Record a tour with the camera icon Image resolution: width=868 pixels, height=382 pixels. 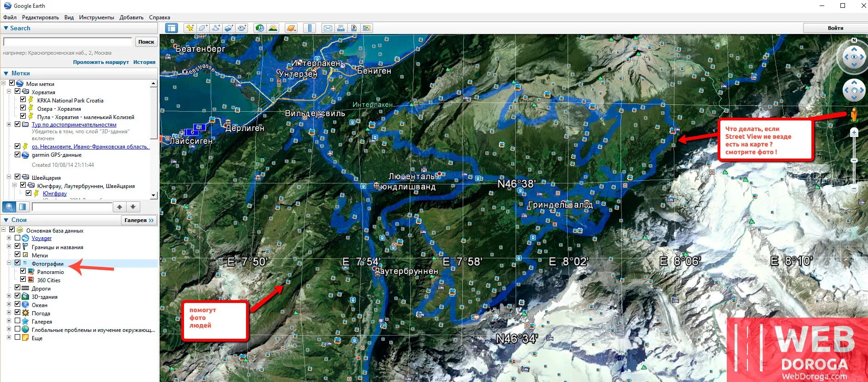242,28
